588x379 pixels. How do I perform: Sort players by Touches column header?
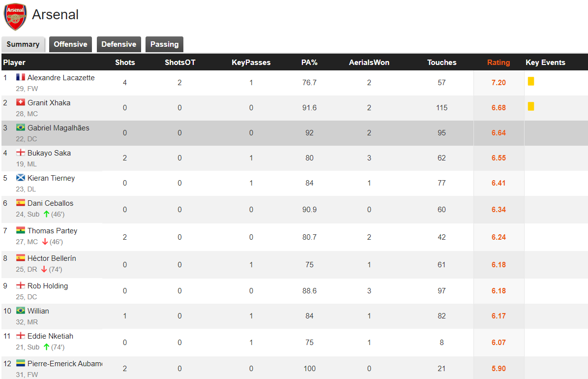[x=441, y=63]
